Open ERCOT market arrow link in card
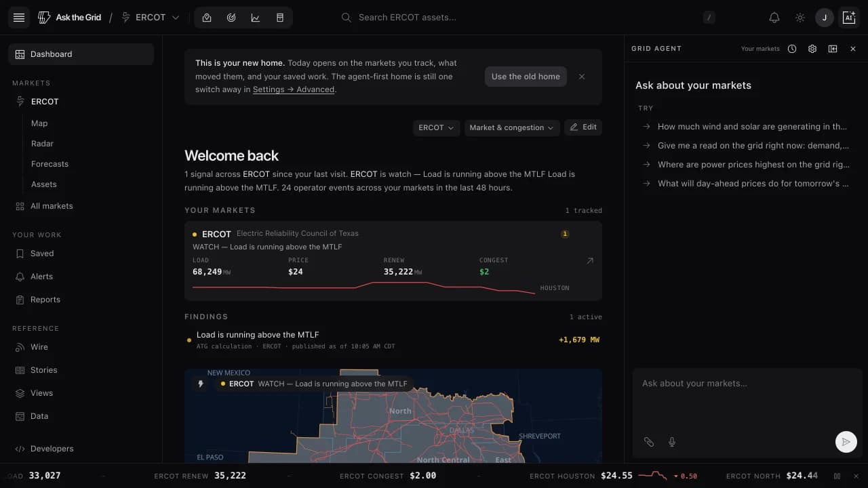 (x=590, y=260)
